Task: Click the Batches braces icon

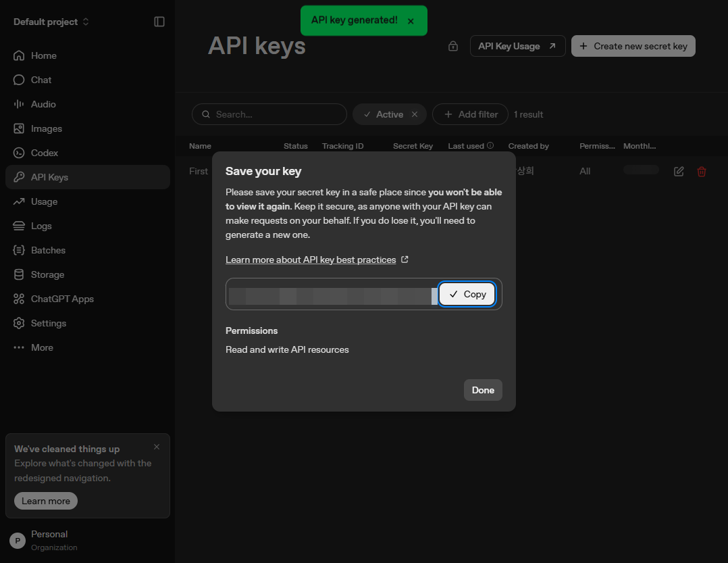Action: point(19,250)
